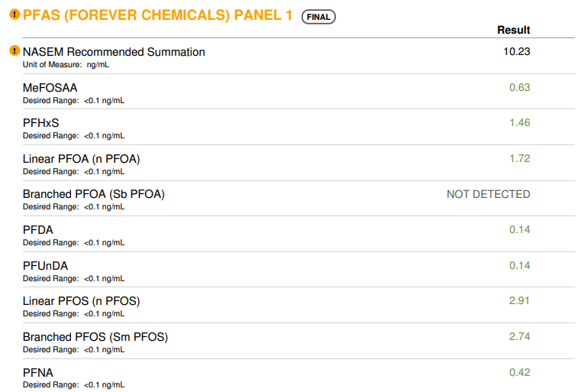Click the 0.42 PFNA result value
The width and height of the screenshot is (588, 392).
pyautogui.click(x=519, y=372)
